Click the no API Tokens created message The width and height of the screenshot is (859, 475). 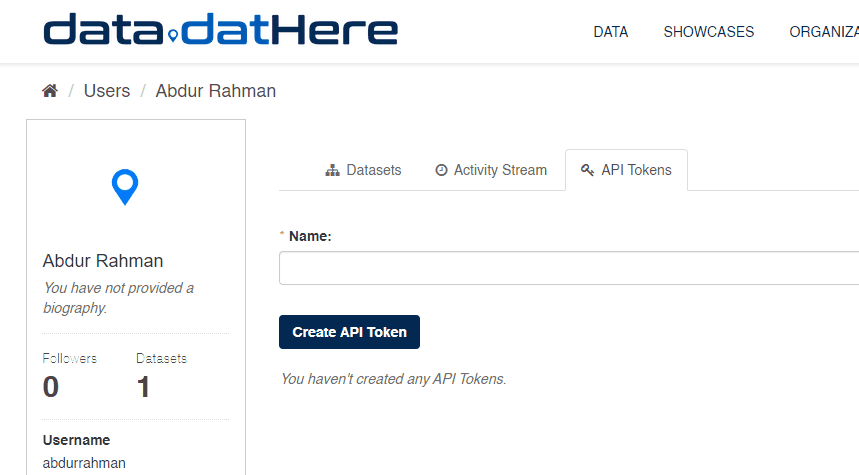(x=393, y=379)
